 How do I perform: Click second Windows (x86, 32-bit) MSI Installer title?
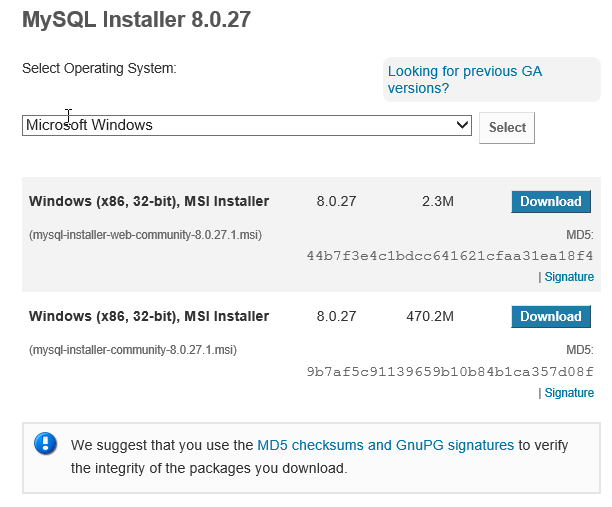149,316
